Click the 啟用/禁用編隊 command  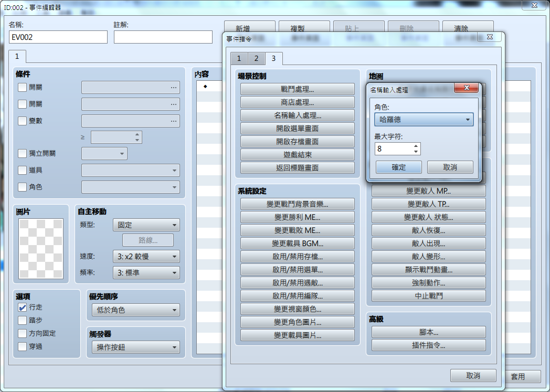pos(298,296)
